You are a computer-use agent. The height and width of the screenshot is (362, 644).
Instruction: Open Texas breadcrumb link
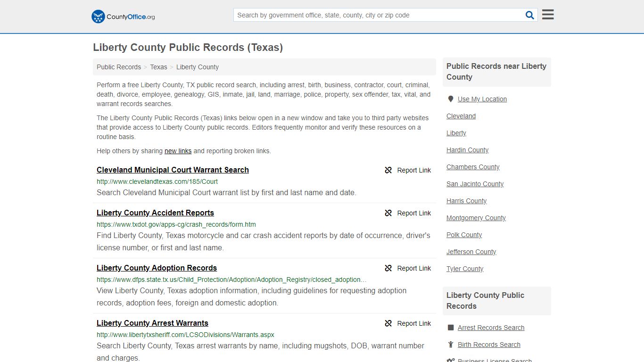pyautogui.click(x=158, y=67)
